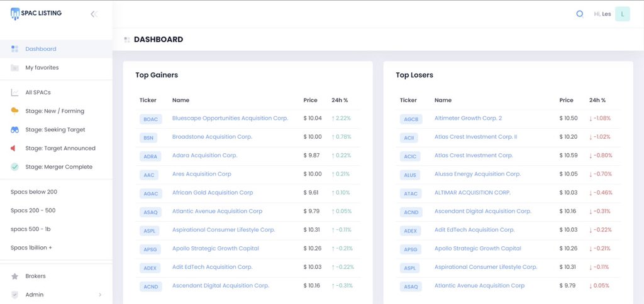
Task: Click the ATAC ticker badge
Action: tap(410, 193)
